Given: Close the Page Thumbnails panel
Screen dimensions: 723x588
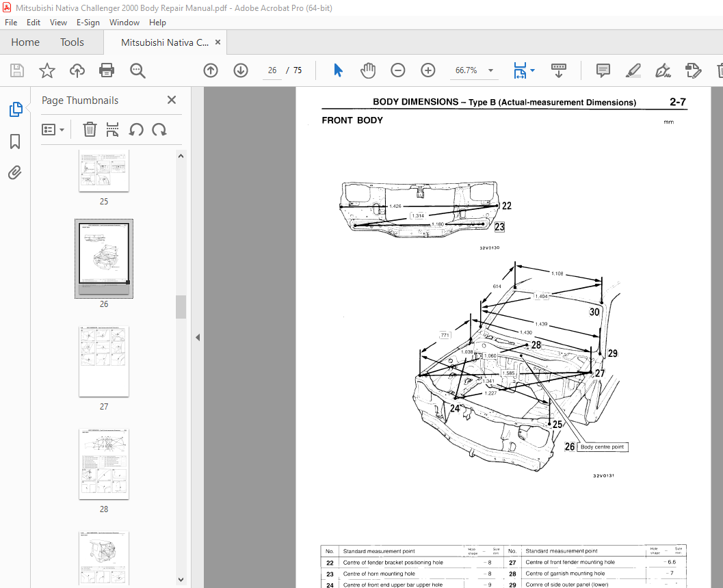Looking at the screenshot, I should 172,101.
